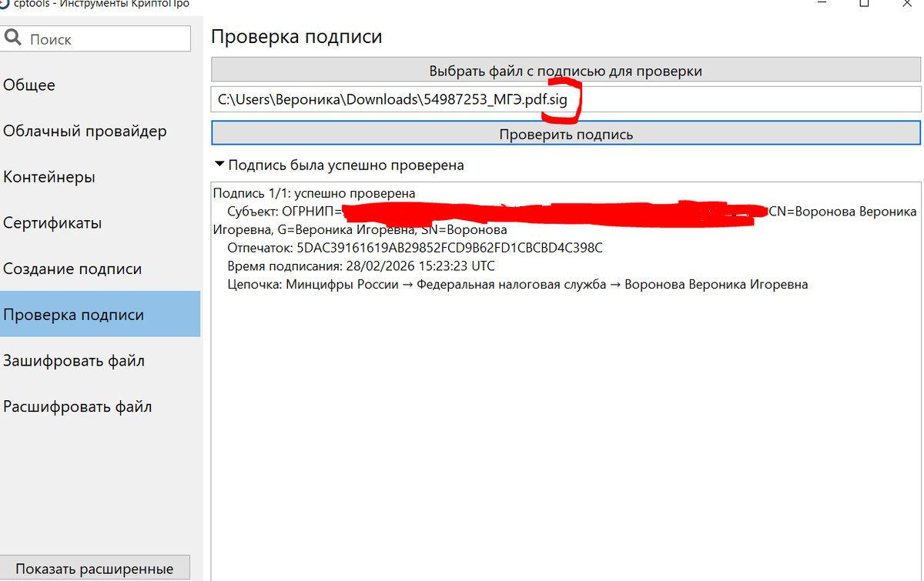Click the signing time line in results
924x581 pixels.
point(360,265)
